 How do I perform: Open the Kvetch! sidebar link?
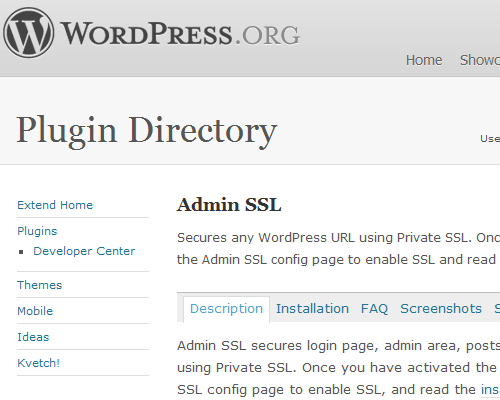pos(38,363)
